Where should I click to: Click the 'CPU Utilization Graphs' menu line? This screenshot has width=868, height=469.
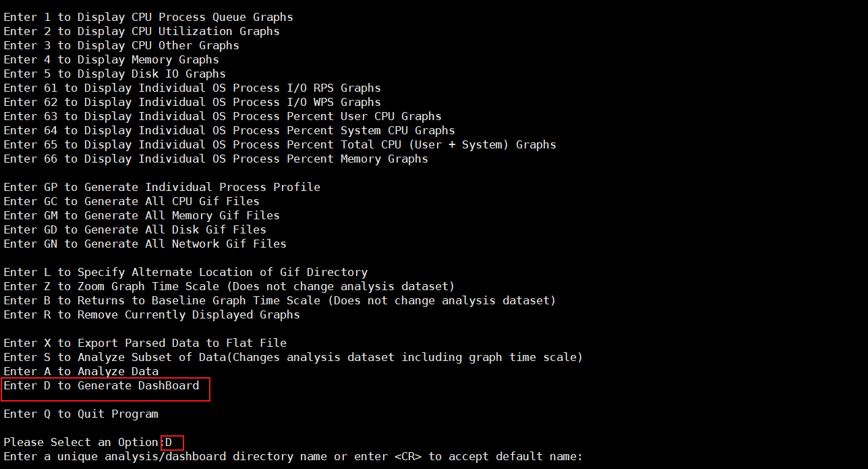point(142,31)
